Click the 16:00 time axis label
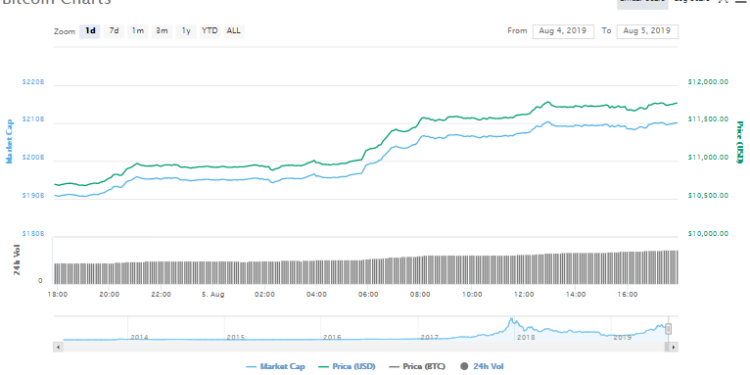The height and width of the screenshot is (375, 750). (x=628, y=295)
